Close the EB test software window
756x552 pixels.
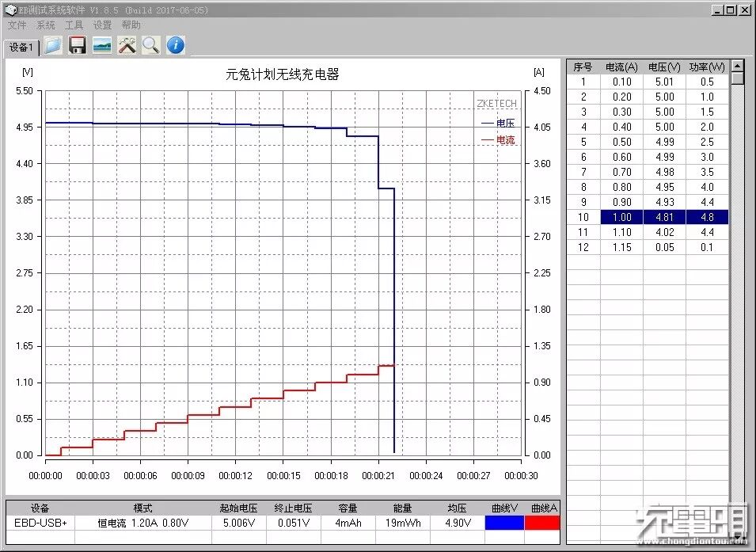tap(743, 10)
